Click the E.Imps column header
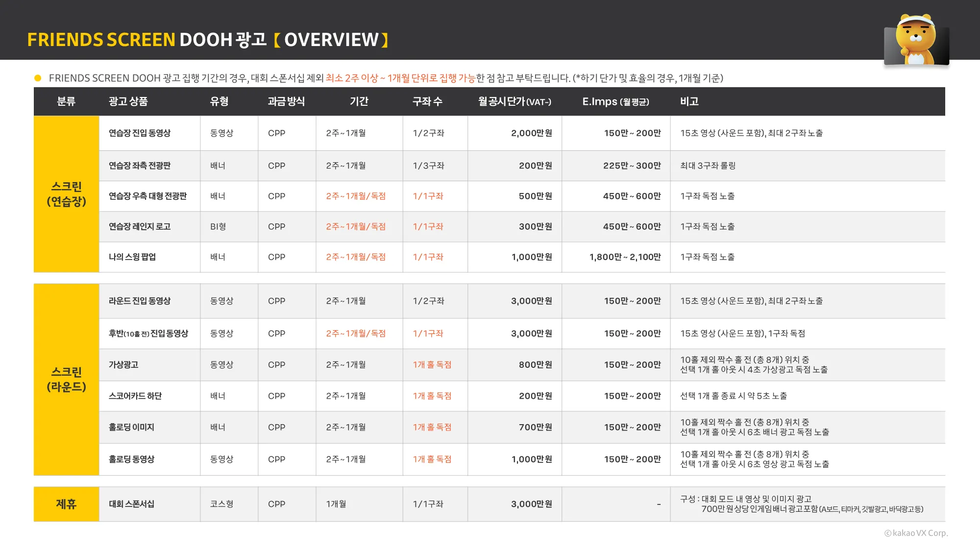Screen dimensions: 980x551 (x=615, y=101)
